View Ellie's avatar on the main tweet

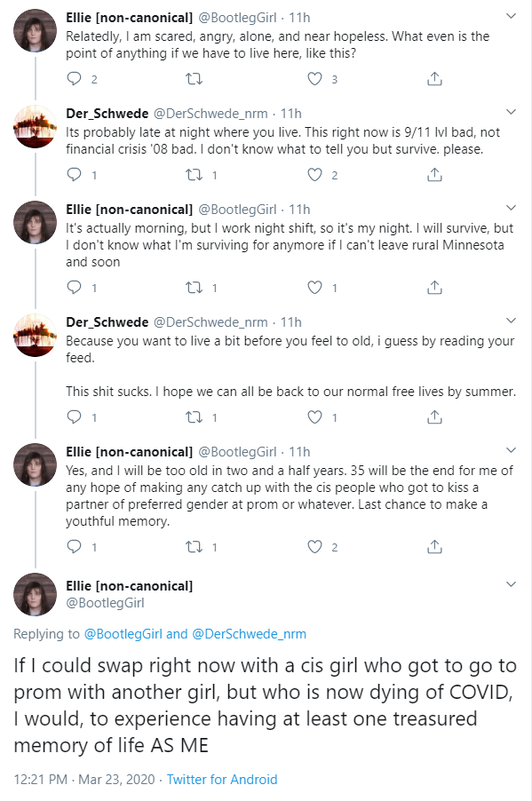click(36, 595)
